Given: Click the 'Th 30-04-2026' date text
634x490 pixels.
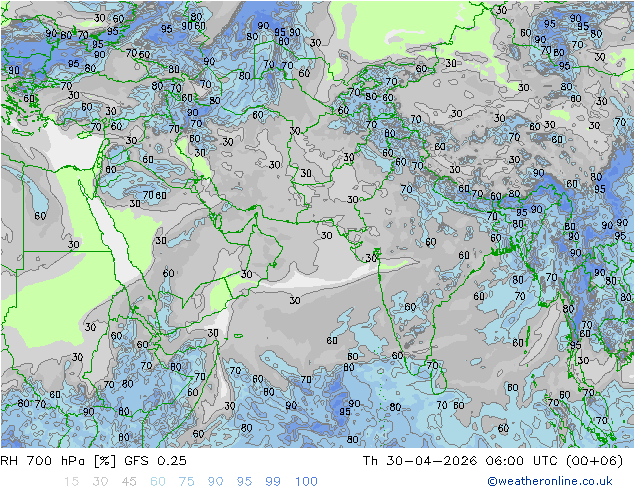Looking at the screenshot, I should [419, 461].
